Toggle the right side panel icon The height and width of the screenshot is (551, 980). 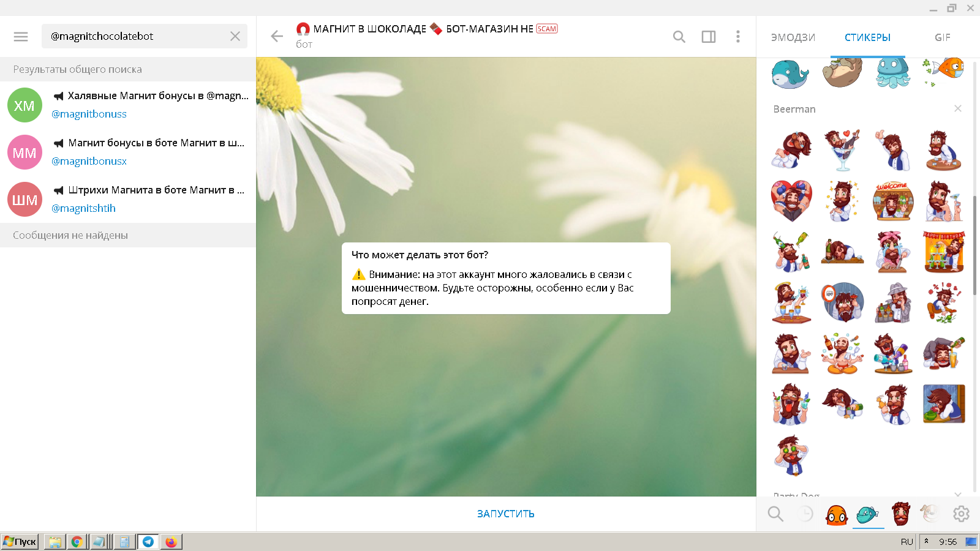[x=709, y=37]
